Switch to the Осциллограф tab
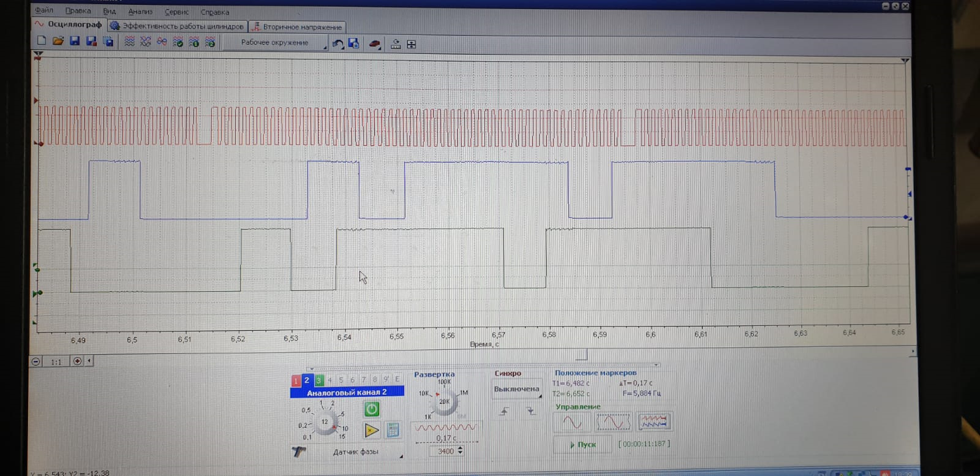Viewport: 980px width, 476px height. click(x=69, y=25)
